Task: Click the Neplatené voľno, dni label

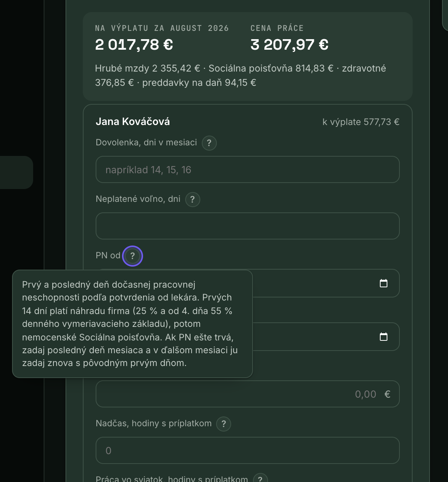Action: coord(138,199)
